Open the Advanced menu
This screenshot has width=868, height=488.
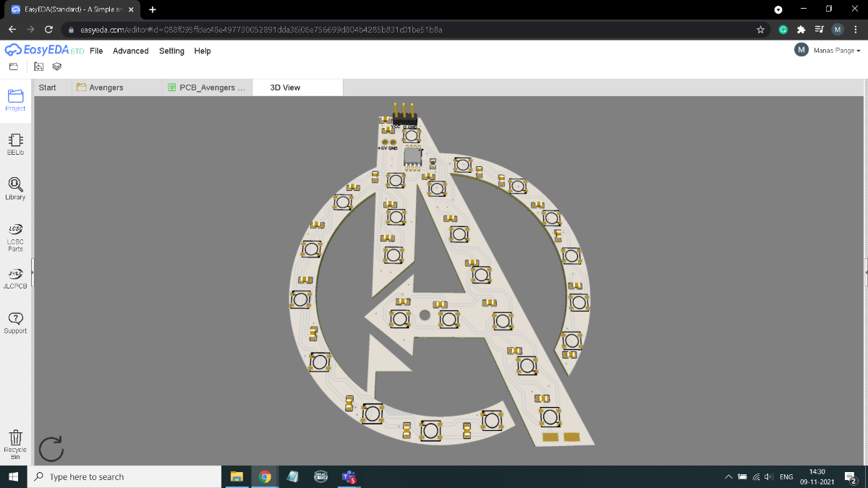(x=131, y=51)
